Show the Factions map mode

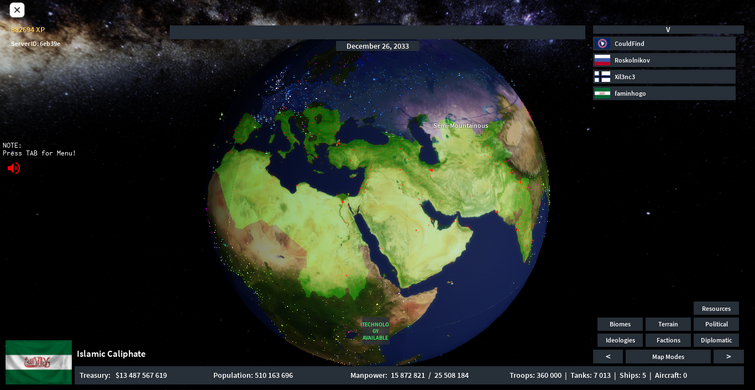(x=668, y=340)
